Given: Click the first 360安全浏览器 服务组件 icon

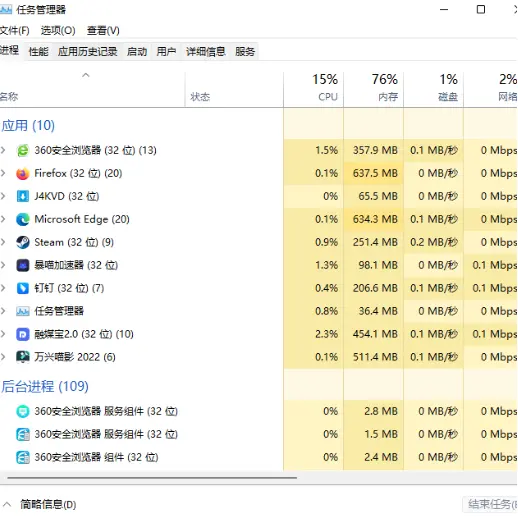Looking at the screenshot, I should click(x=23, y=411).
